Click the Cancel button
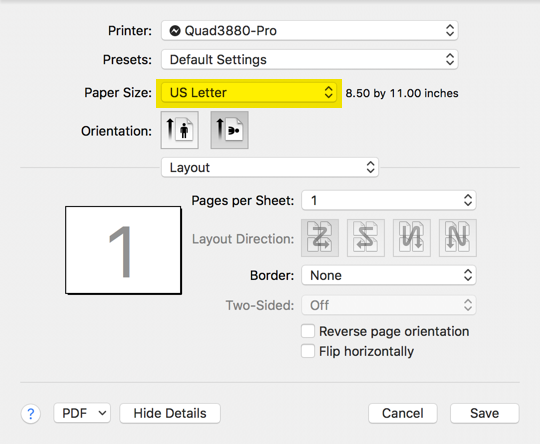540x444 pixels. (x=403, y=413)
